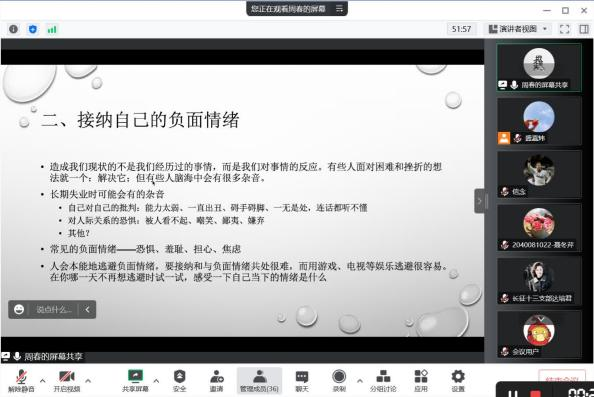The height and width of the screenshot is (397, 594).
Task: Click 周春的屏幕共享 label at bottom left
Action: coord(53,356)
